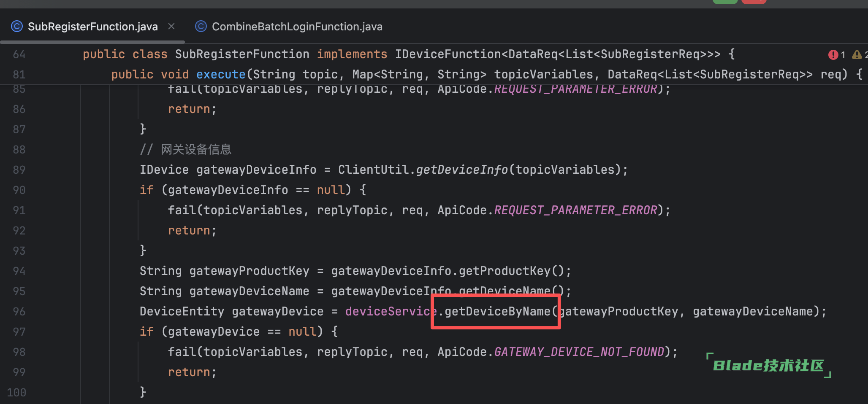
Task: Open the red error indicator
Action: click(x=833, y=55)
